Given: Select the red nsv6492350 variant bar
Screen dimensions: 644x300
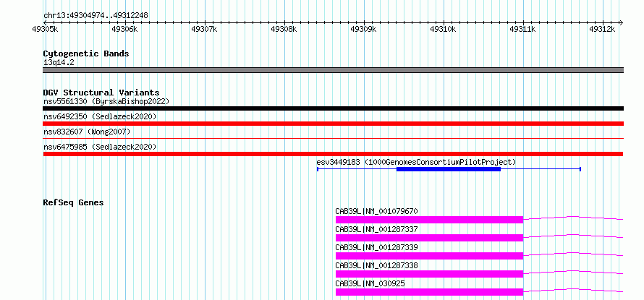Looking at the screenshot, I should 333,124.
